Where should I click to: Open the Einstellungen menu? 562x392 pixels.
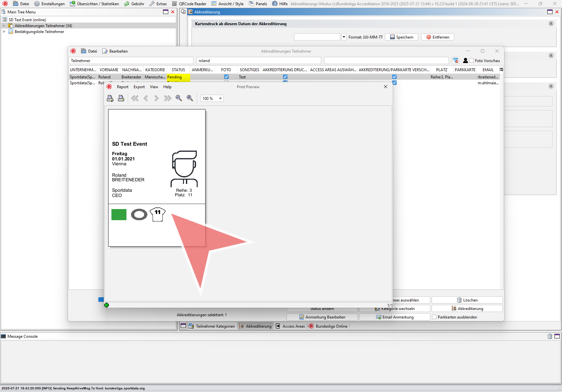pyautogui.click(x=49, y=4)
